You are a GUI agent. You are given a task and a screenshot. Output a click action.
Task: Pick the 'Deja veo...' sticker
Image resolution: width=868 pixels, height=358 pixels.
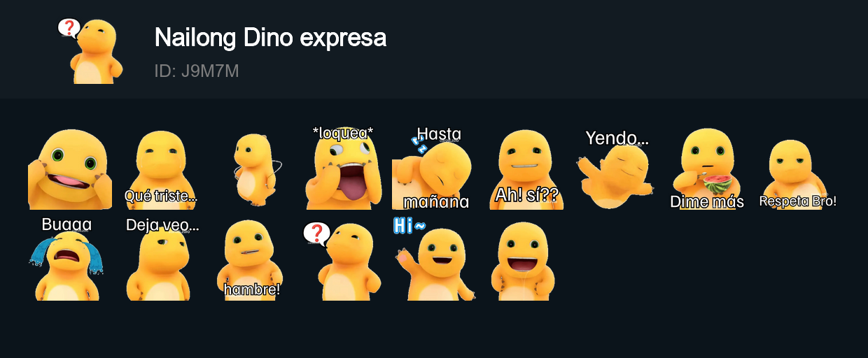click(x=161, y=259)
